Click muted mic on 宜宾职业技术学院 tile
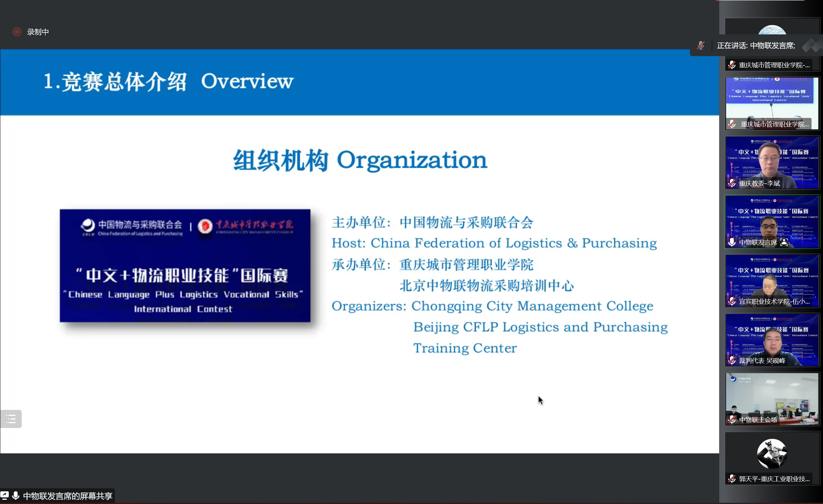This screenshot has width=823, height=504. click(732, 301)
